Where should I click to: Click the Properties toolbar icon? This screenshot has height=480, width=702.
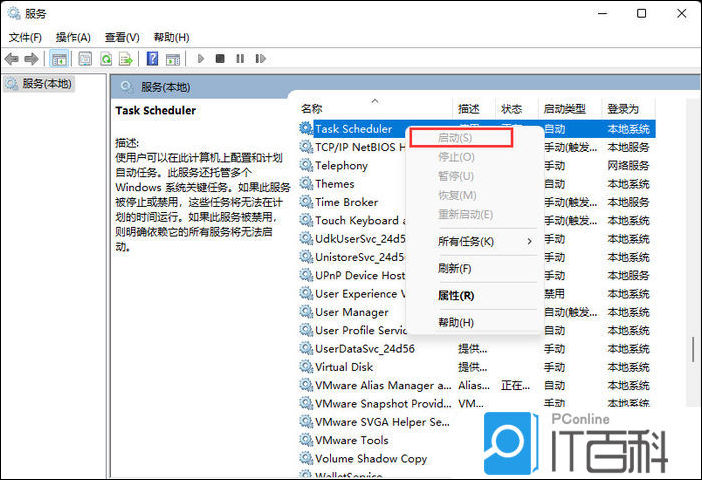85,59
